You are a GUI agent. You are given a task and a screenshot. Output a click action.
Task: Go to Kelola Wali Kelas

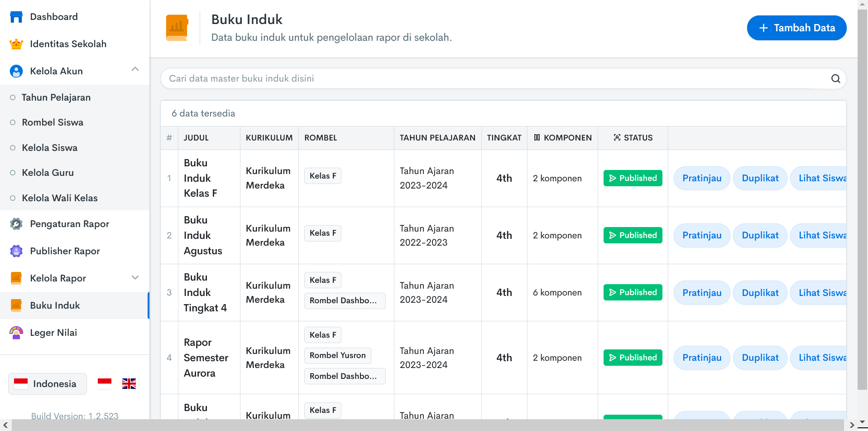pyautogui.click(x=60, y=198)
